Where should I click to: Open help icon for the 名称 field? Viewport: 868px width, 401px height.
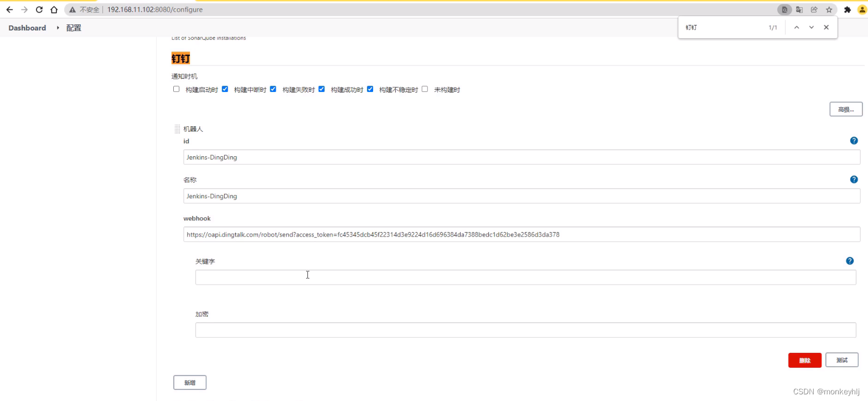pos(854,179)
